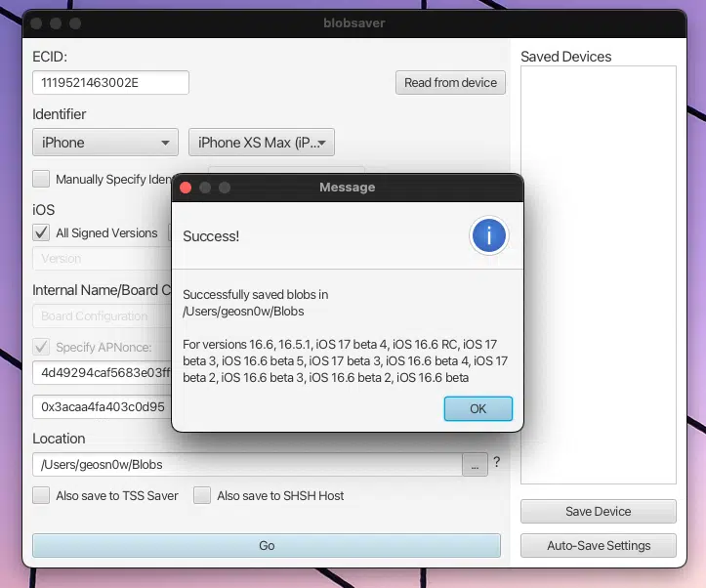
Task: Toggle the Specify APNonce checkbox
Action: 41,347
